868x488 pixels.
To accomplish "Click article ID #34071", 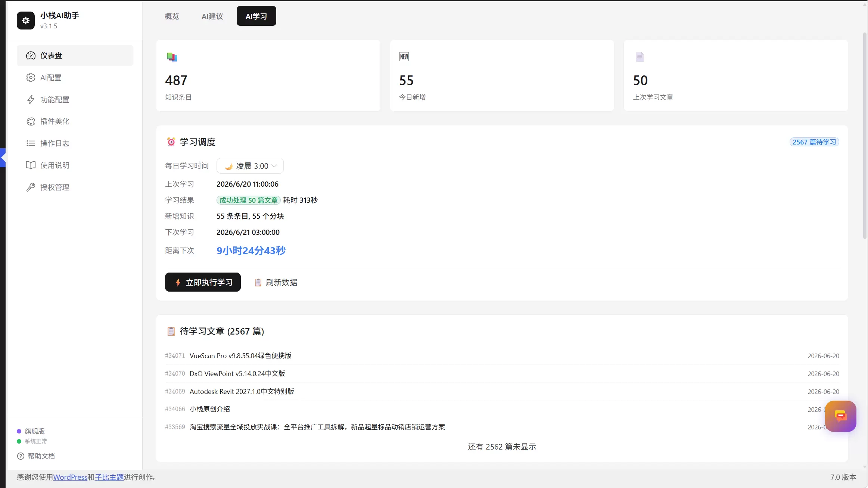I will pyautogui.click(x=175, y=355).
